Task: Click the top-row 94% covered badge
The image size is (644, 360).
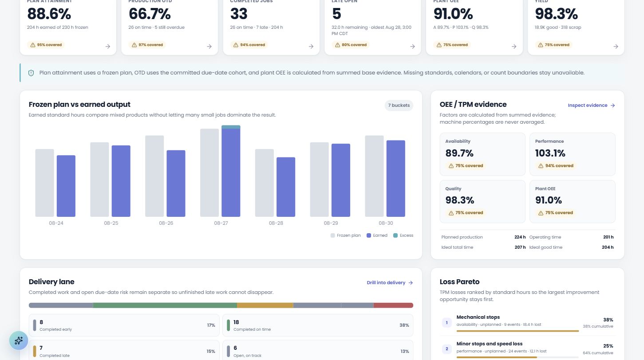Action: (249, 45)
